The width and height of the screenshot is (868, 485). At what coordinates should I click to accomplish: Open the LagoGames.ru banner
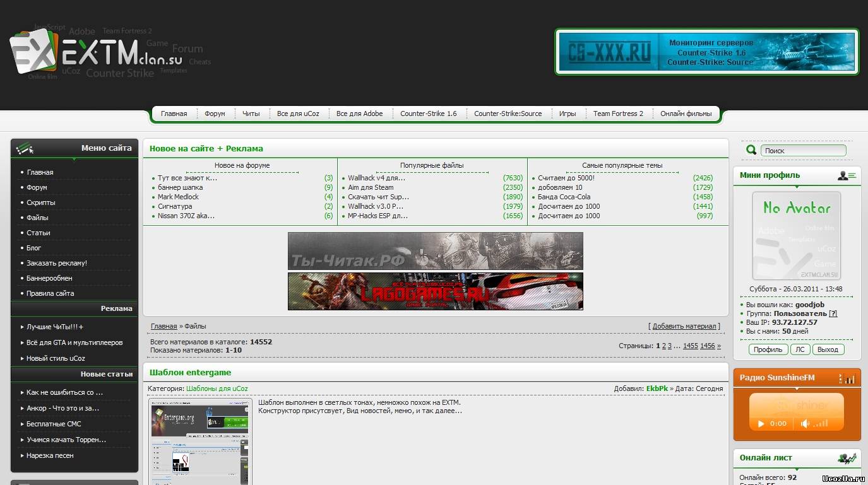pos(435,291)
